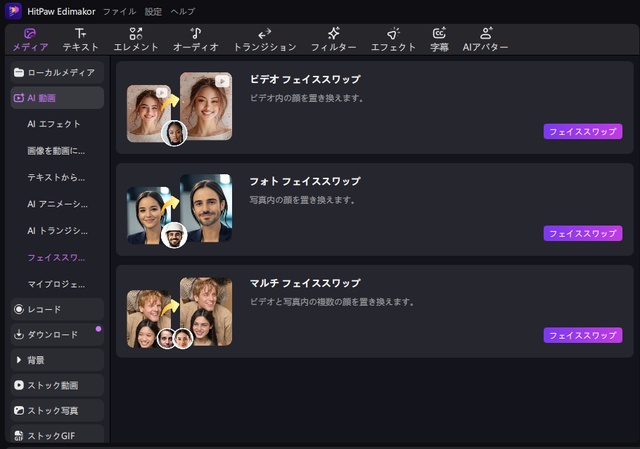Select フェイススワ... sidebar item
The height and width of the screenshot is (449, 640).
(56, 258)
